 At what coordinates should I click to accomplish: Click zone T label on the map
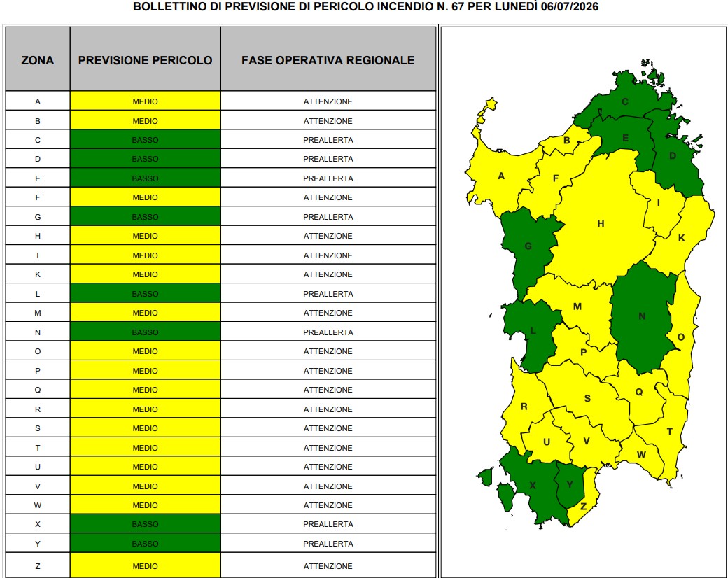[669, 431]
